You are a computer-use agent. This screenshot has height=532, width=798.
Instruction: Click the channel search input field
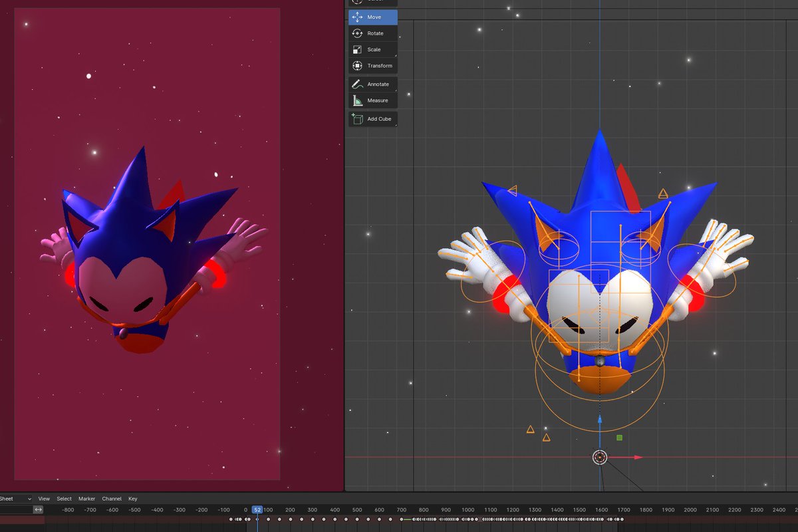tap(16, 509)
